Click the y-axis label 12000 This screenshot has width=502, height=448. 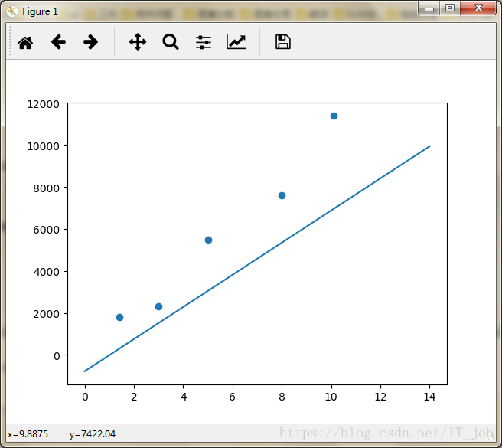click(43, 104)
